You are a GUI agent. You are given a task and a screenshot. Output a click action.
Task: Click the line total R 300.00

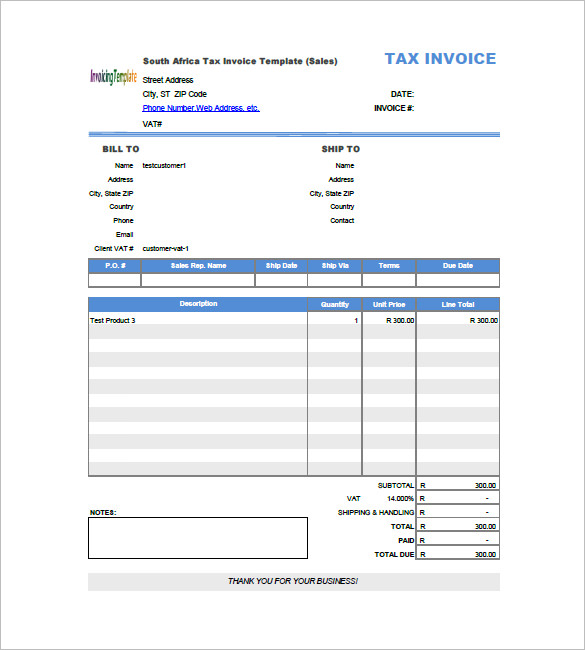click(x=484, y=320)
